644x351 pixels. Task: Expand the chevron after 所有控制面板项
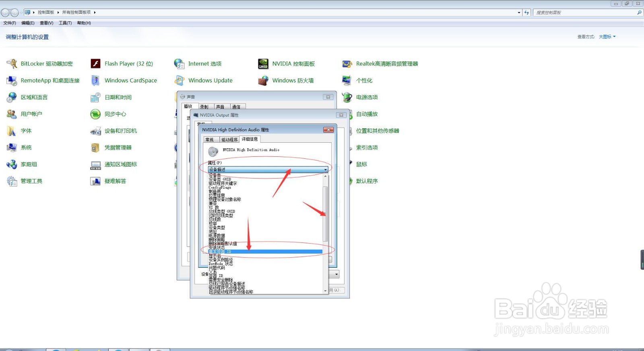coord(95,12)
